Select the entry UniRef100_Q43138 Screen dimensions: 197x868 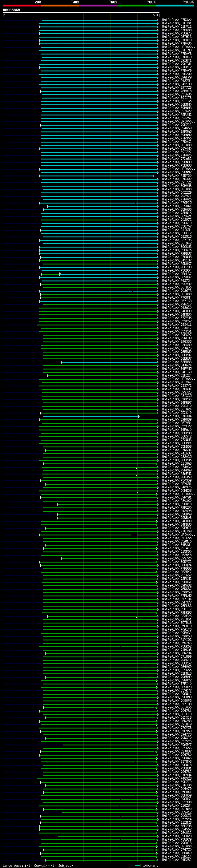tap(176, 84)
